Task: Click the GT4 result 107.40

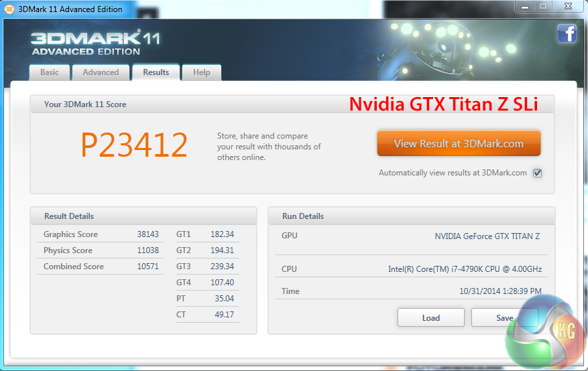Action: coord(222,283)
